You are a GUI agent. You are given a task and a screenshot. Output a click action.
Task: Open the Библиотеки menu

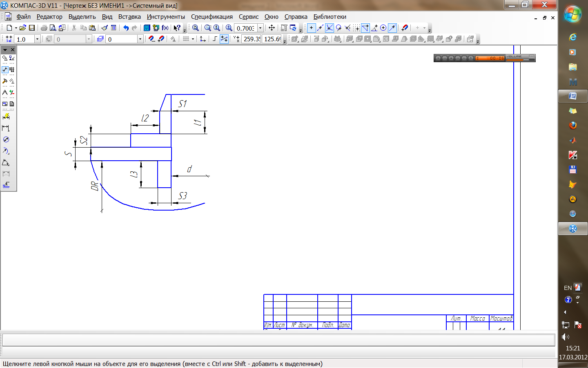coord(330,17)
